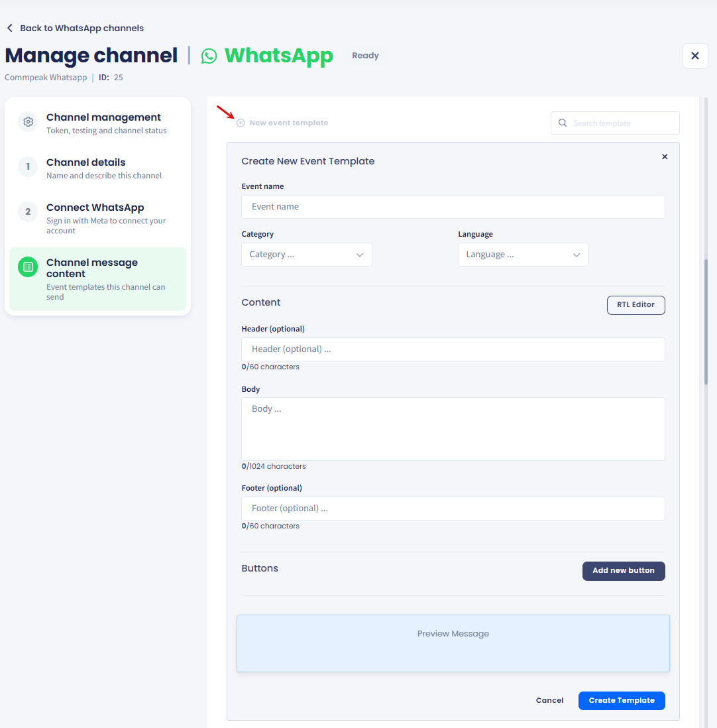Screen dimensions: 717x728
Task: Close the Create New Event Template form
Action: pos(665,157)
